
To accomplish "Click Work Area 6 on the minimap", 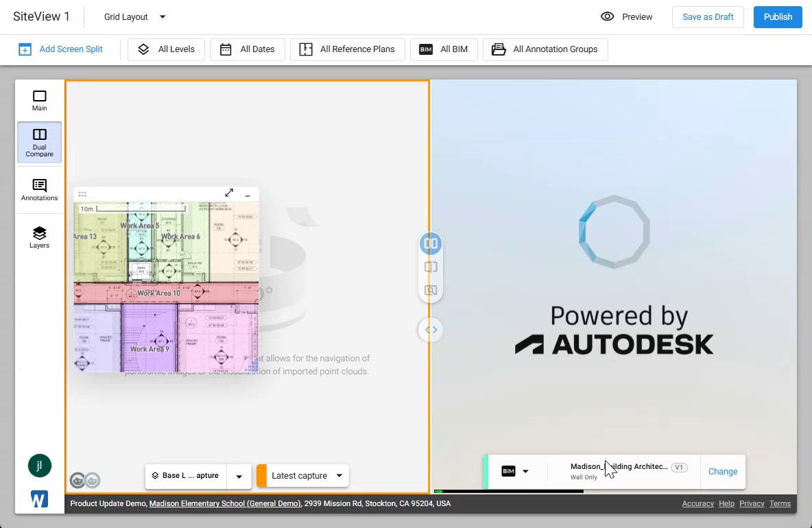I will [180, 237].
